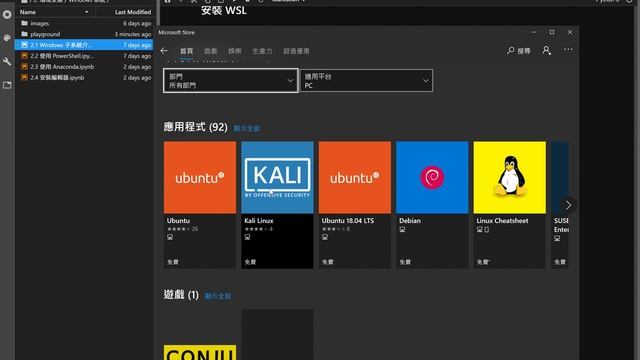Viewport: 640px width, 360px height.
Task: Select the 2.2 PowerShell notebook row
Action: click(84, 56)
